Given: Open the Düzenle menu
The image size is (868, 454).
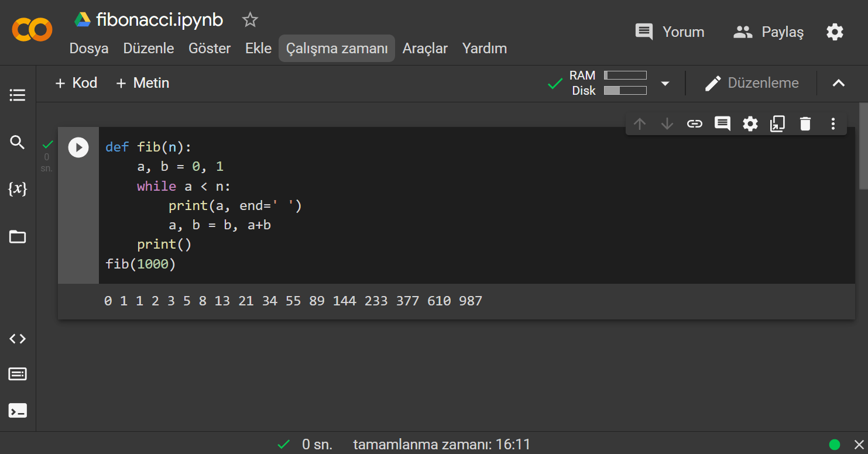Looking at the screenshot, I should point(149,49).
